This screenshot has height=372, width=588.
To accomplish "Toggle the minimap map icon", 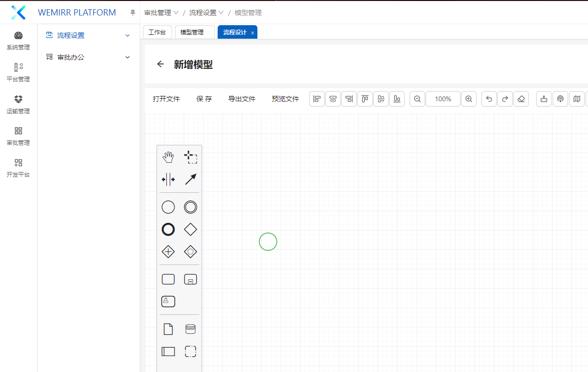I will tap(577, 99).
